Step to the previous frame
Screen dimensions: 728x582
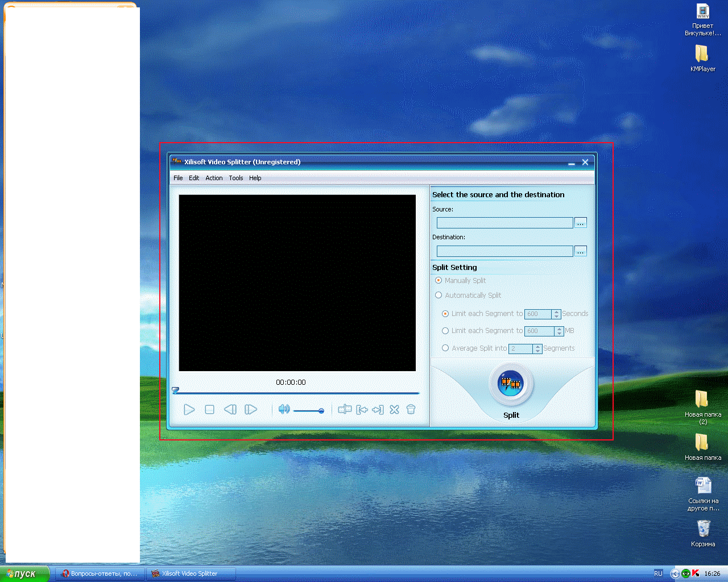click(x=230, y=409)
